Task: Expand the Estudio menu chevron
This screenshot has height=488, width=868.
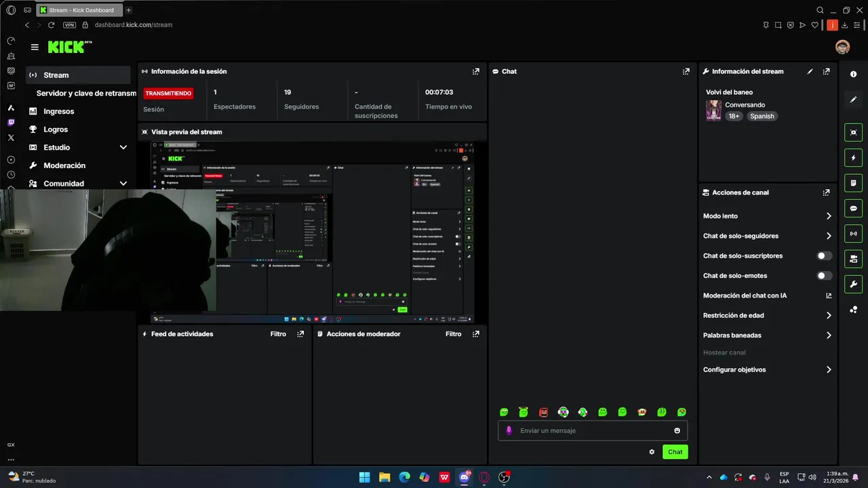Action: tap(123, 147)
